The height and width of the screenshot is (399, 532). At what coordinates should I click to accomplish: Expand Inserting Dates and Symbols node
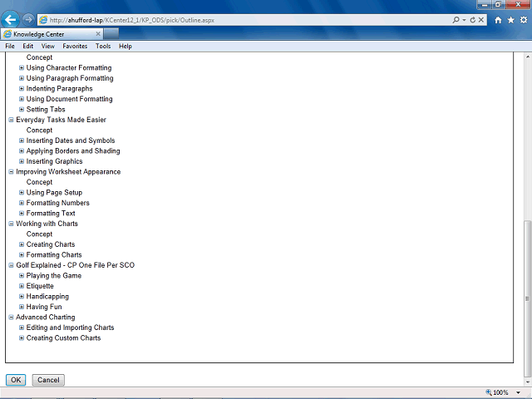coord(22,140)
